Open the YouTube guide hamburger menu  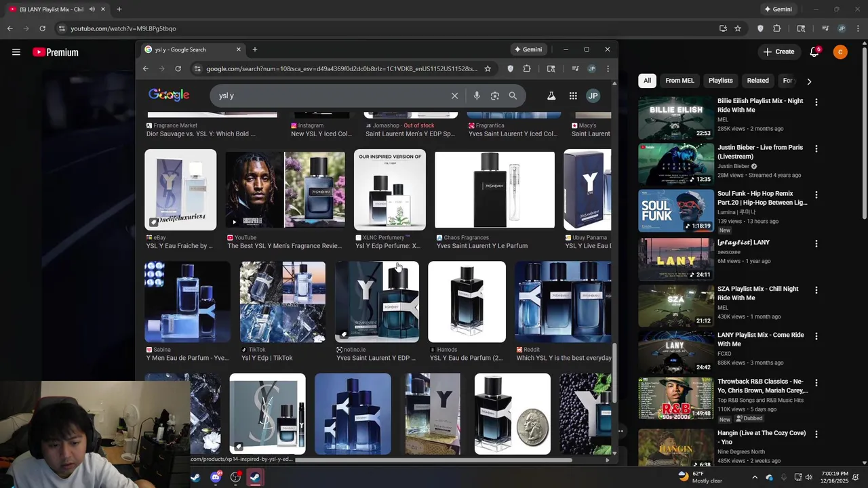pyautogui.click(x=16, y=52)
